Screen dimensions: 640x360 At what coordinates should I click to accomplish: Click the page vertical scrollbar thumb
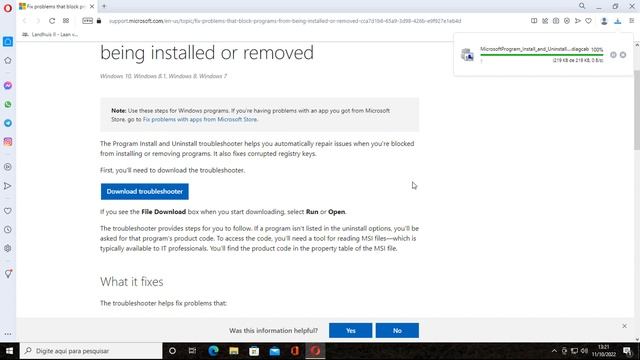pyautogui.click(x=637, y=110)
